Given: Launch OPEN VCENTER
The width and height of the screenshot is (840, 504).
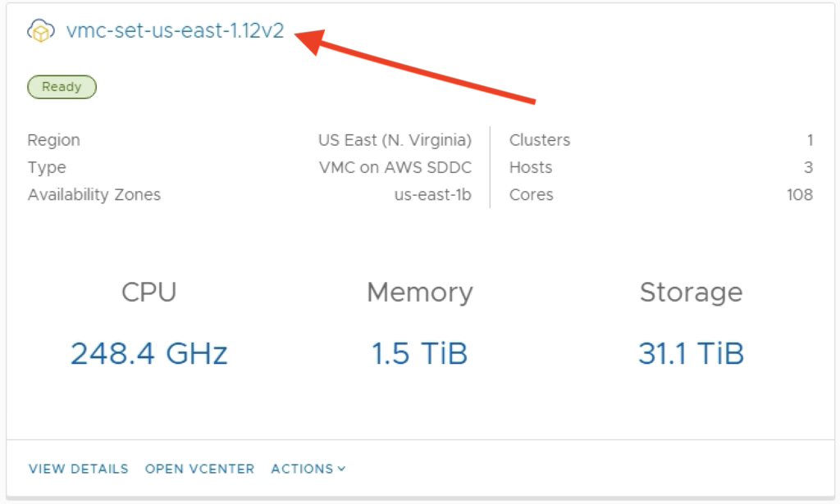Looking at the screenshot, I should click(199, 469).
